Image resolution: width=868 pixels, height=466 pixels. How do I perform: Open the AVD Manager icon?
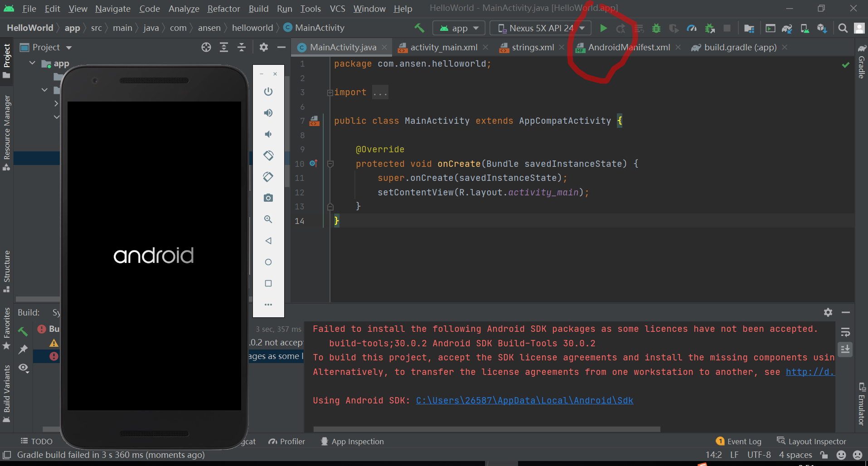pyautogui.click(x=805, y=28)
